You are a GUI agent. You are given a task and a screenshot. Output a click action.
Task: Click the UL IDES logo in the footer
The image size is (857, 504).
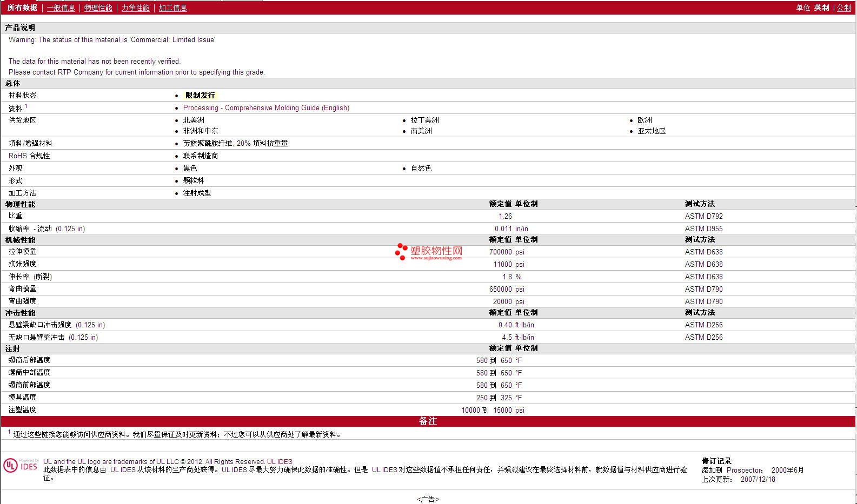click(x=21, y=466)
